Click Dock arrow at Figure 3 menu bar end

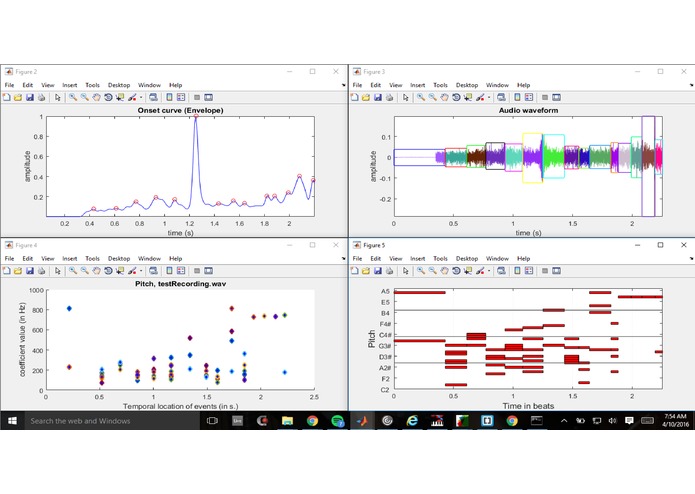click(691, 85)
